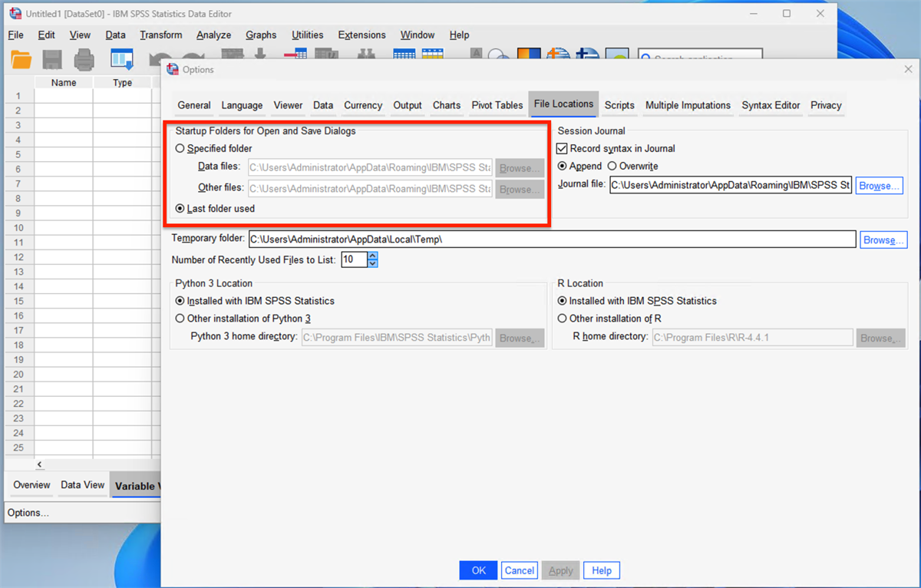This screenshot has width=921, height=588.
Task: Open the Extensions menu
Action: pyautogui.click(x=361, y=35)
